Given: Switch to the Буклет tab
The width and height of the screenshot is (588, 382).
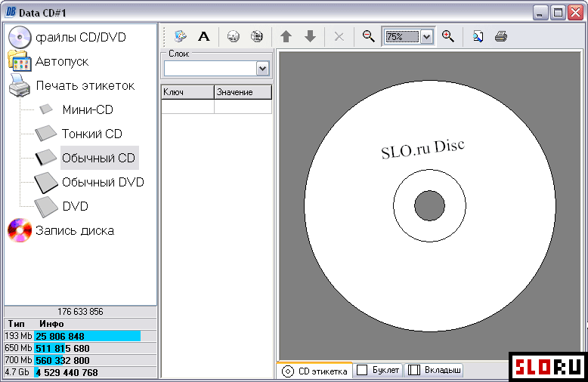Looking at the screenshot, I should [x=378, y=370].
